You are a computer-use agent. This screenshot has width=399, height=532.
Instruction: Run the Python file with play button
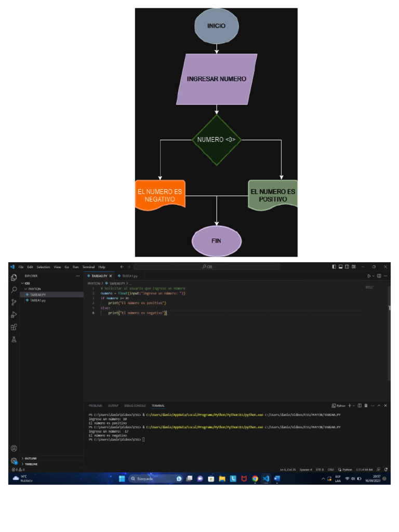coord(369,276)
